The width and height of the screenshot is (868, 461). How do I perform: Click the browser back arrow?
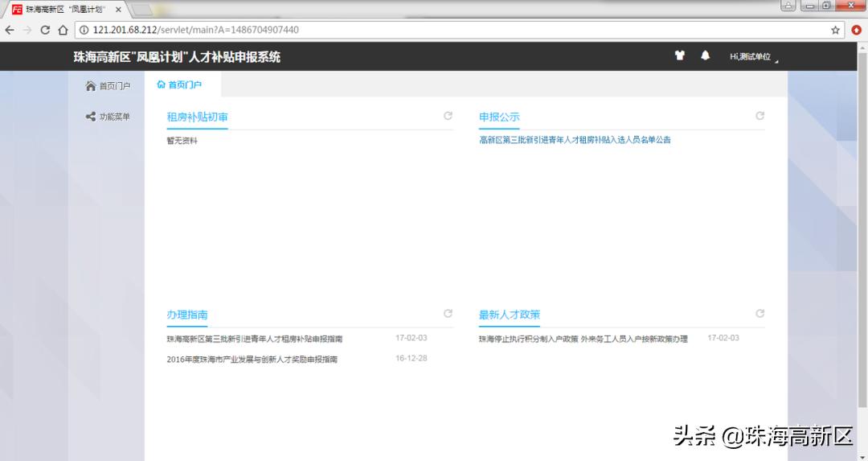coord(10,30)
